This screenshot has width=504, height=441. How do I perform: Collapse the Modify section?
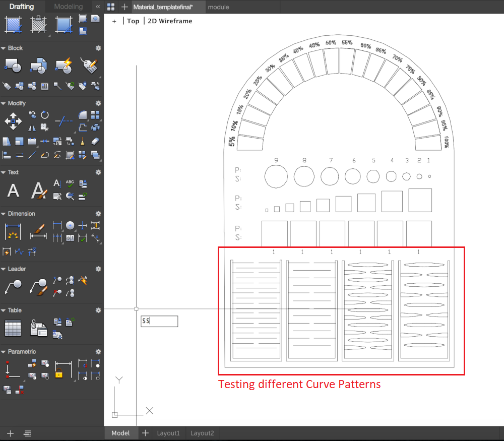click(x=3, y=103)
